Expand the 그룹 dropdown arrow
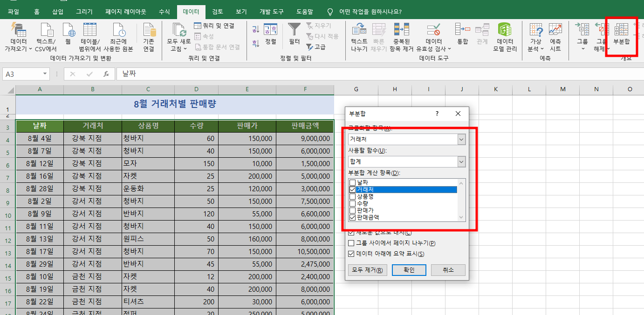The height and width of the screenshot is (315, 644). [x=582, y=48]
